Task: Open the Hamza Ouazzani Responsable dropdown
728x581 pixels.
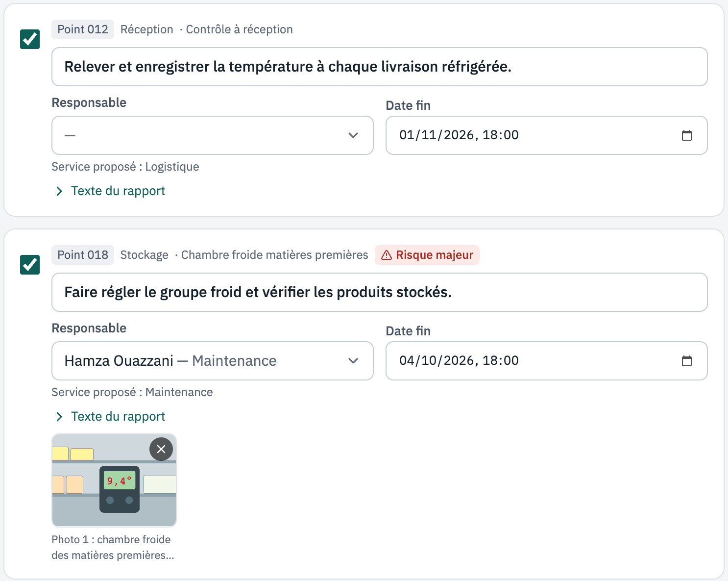Action: tap(213, 361)
